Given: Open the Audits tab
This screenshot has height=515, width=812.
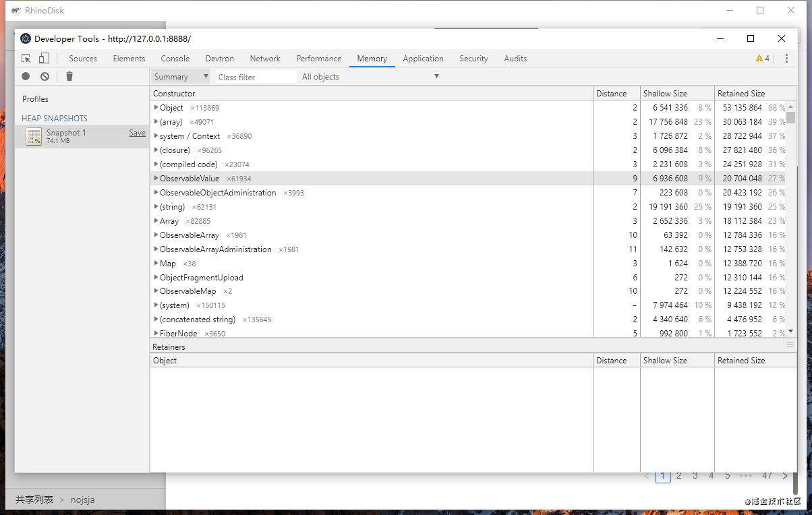Looking at the screenshot, I should 515,59.
